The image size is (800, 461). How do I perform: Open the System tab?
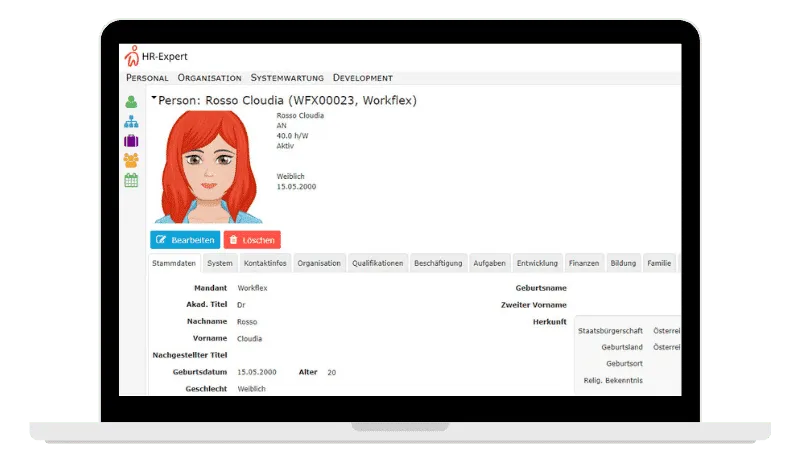pyautogui.click(x=220, y=264)
